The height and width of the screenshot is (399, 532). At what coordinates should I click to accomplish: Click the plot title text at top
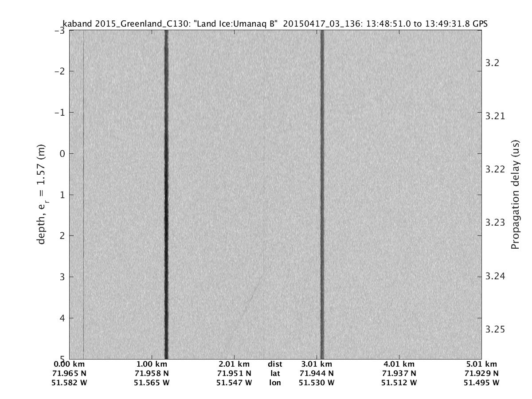275,24
